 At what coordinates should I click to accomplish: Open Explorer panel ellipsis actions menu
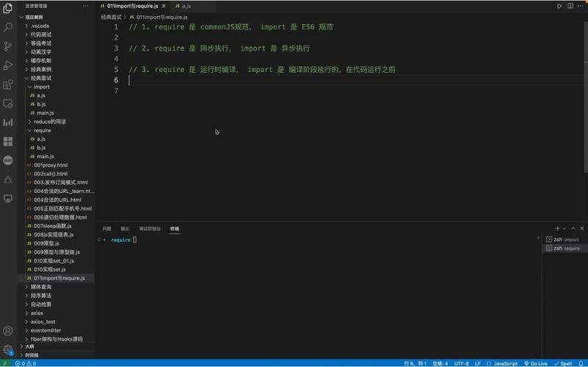click(85, 6)
